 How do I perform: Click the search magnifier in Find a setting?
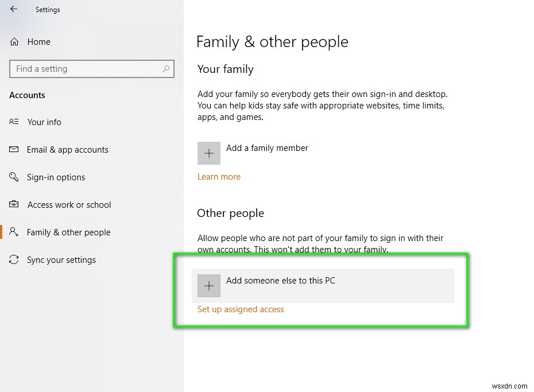point(167,68)
